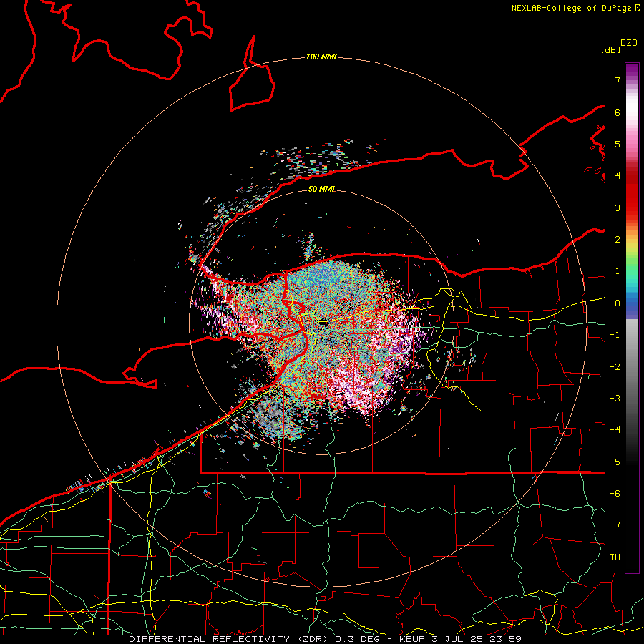Click the -7 value on the color scale
The height and width of the screenshot is (644, 644).
coord(615,525)
